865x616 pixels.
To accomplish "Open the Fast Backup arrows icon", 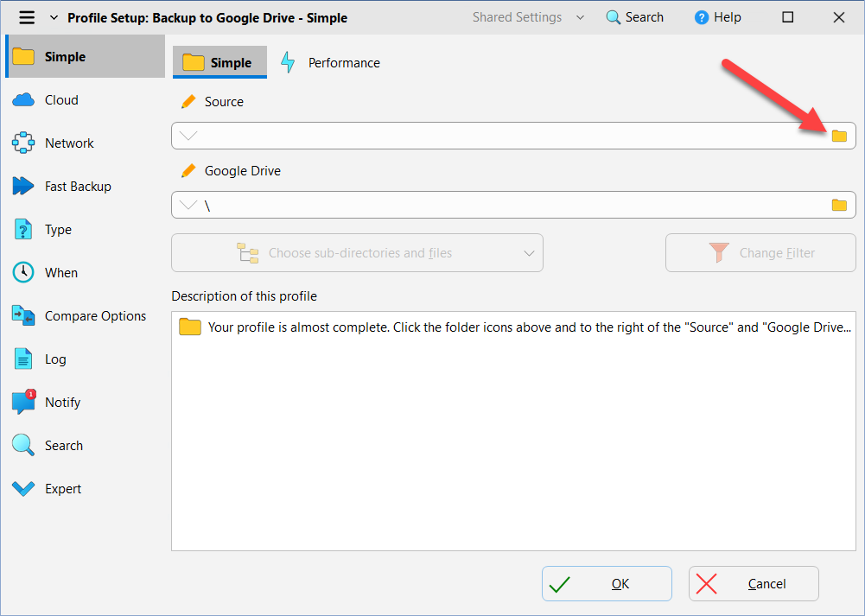I will point(23,186).
